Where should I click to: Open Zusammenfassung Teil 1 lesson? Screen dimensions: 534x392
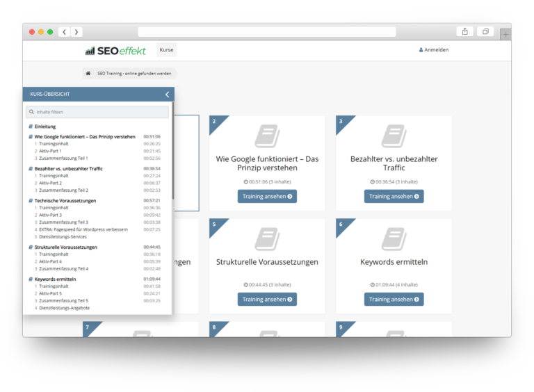click(x=63, y=158)
